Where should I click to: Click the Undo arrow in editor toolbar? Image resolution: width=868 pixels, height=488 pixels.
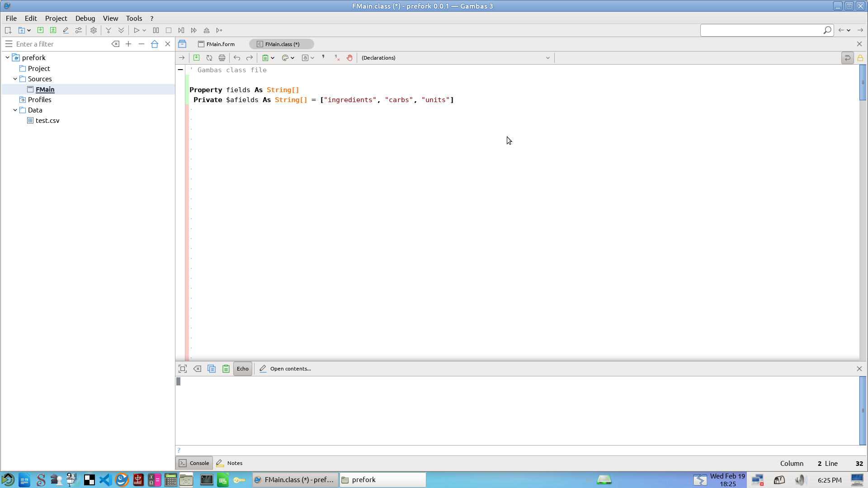click(x=237, y=58)
